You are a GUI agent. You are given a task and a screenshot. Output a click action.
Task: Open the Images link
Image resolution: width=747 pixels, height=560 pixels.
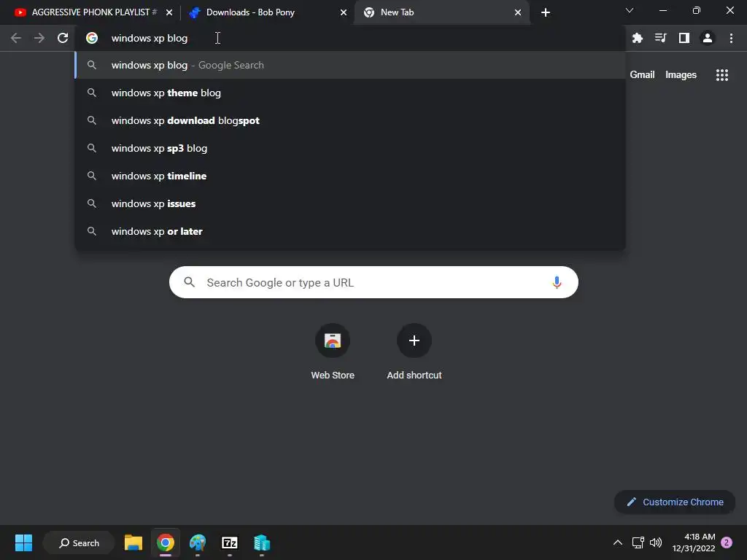coord(681,75)
